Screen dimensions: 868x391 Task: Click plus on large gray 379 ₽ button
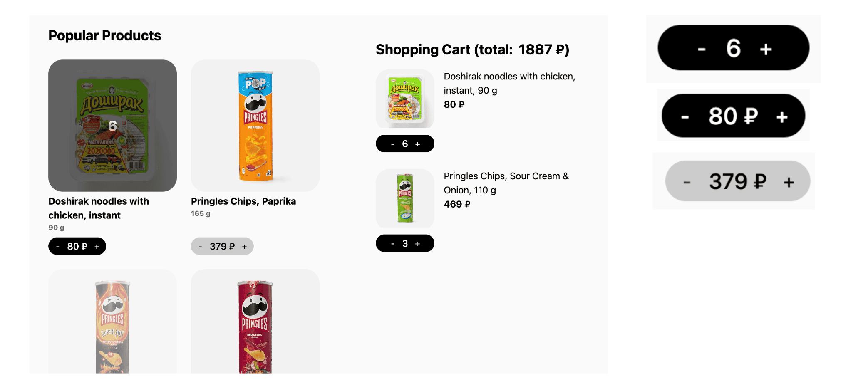[789, 182]
